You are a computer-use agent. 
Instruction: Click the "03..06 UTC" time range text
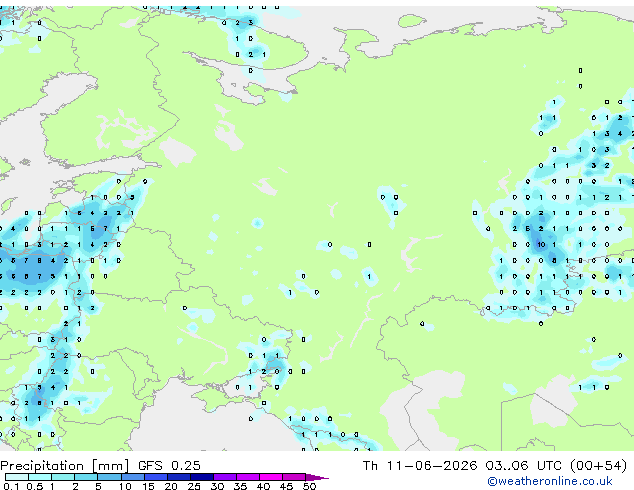(524, 465)
